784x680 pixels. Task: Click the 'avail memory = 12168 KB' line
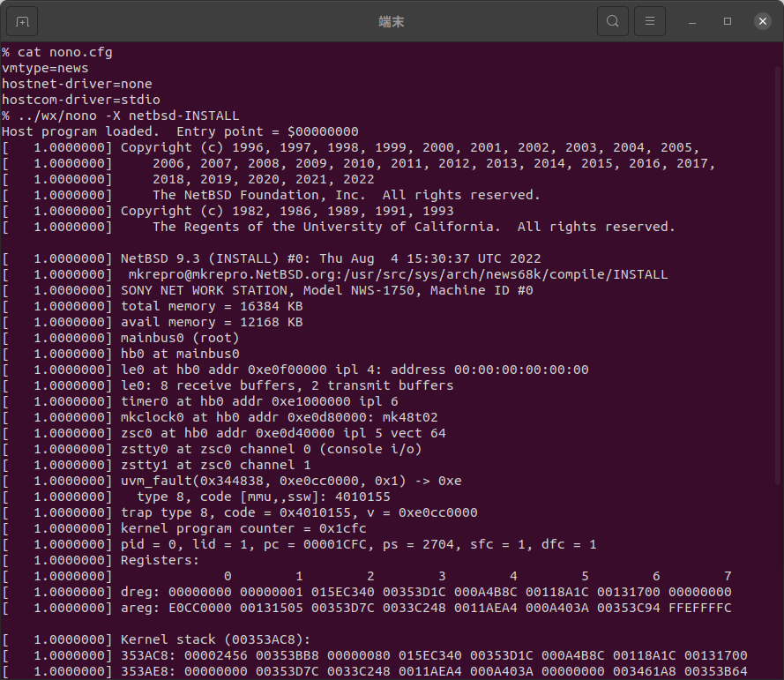point(153,322)
